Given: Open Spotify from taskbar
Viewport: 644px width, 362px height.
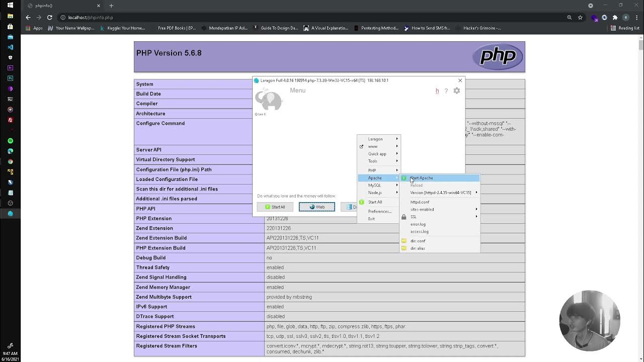Looking at the screenshot, I should click(x=10, y=141).
